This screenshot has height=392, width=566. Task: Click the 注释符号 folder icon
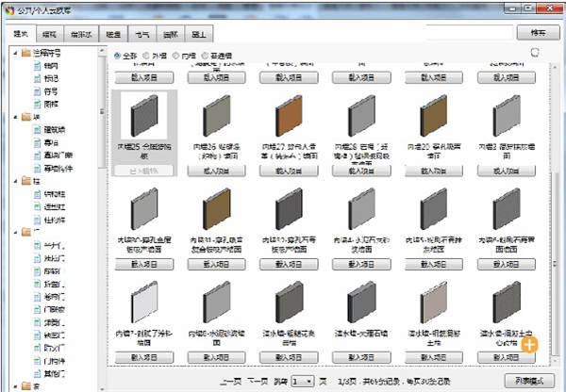click(x=25, y=53)
